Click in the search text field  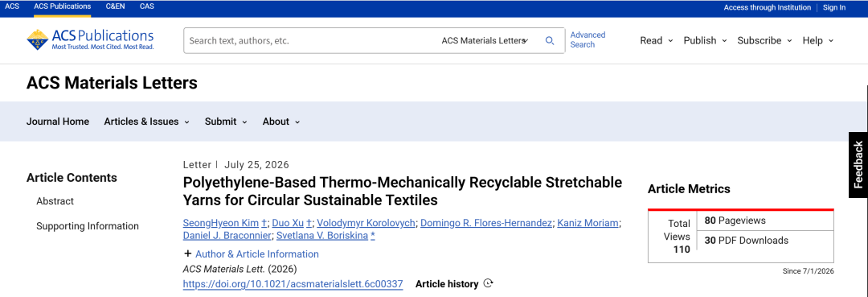(310, 40)
